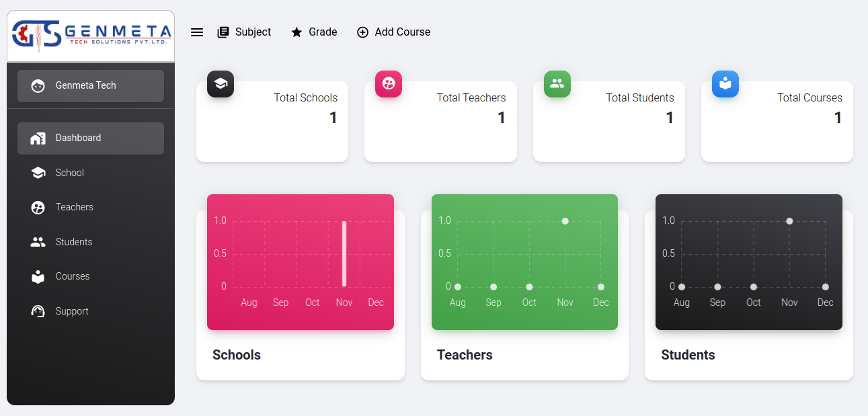Click the Total Teachers pink face icon
Screen dimensions: 868x416
coord(389,84)
